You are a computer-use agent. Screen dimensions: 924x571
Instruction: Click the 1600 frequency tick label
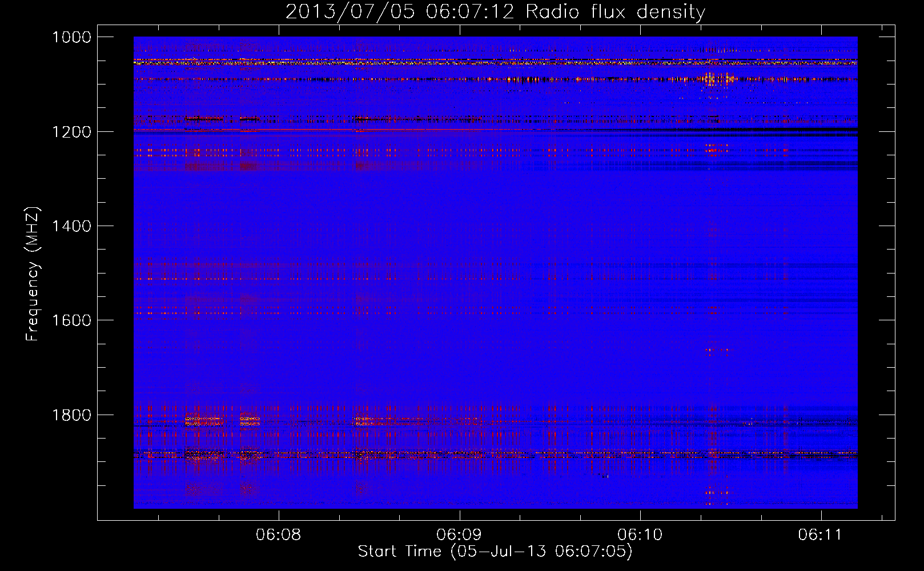click(71, 320)
